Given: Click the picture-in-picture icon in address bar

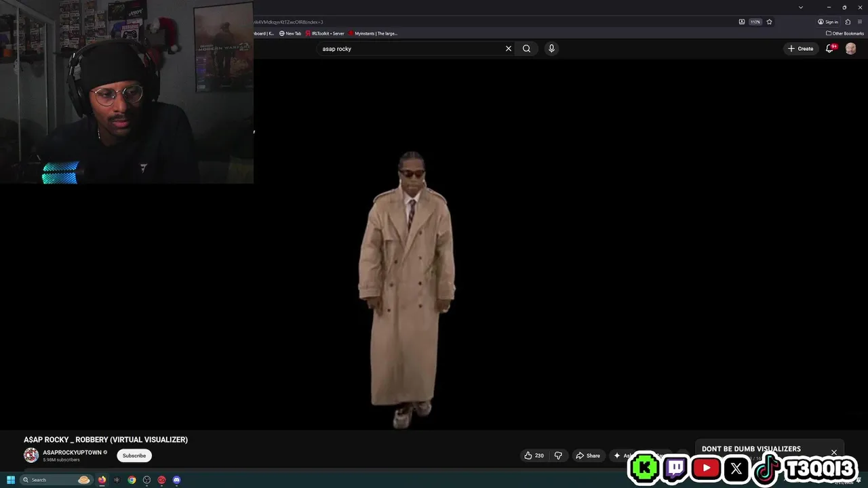Looking at the screenshot, I should point(742,22).
